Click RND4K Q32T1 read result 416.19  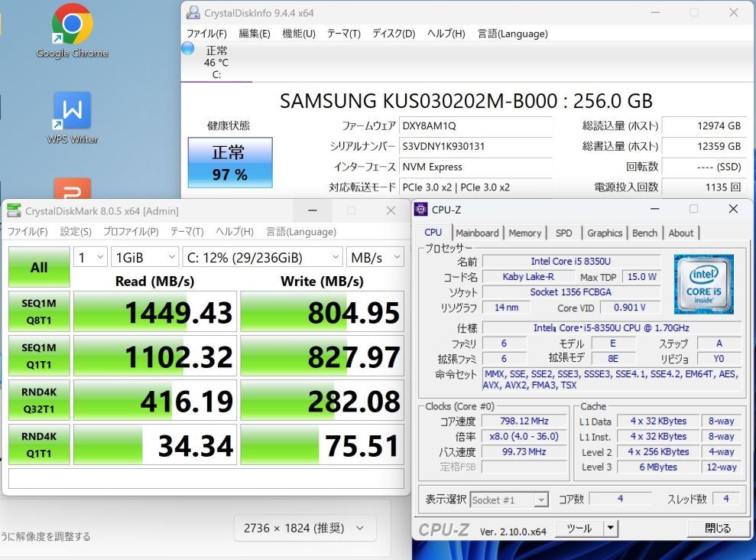pos(154,400)
